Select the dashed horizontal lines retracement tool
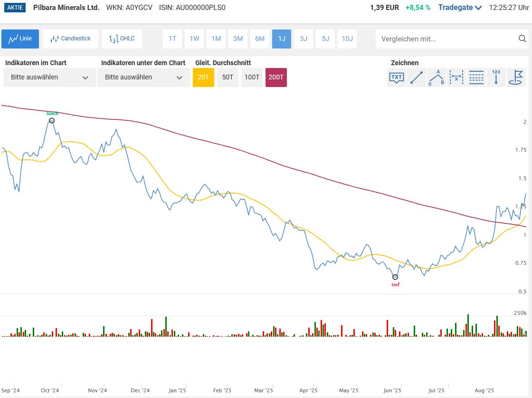532x398 pixels. point(476,78)
